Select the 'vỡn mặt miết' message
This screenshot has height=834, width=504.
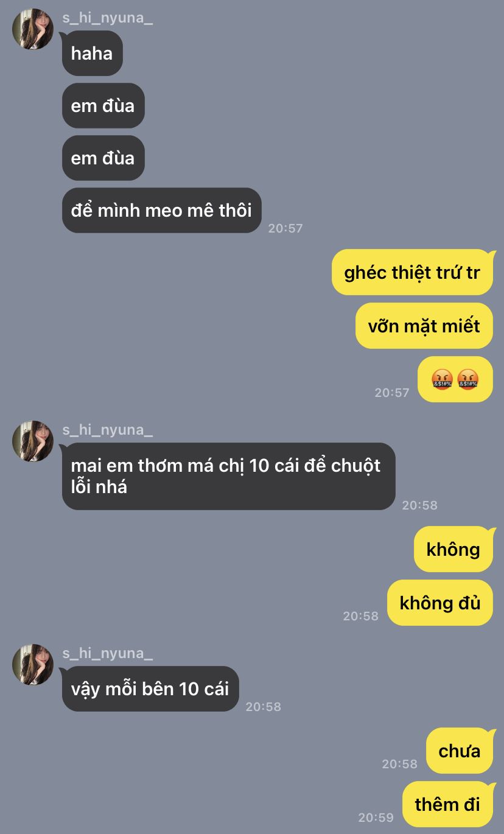pyautogui.click(x=424, y=326)
